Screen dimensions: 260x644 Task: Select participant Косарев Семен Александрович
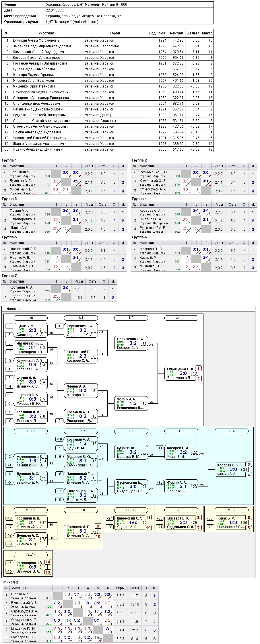point(38,58)
